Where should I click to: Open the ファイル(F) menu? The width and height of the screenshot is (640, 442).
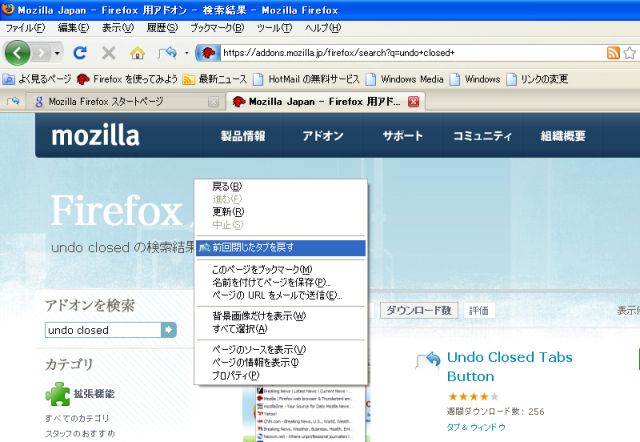[x=25, y=28]
